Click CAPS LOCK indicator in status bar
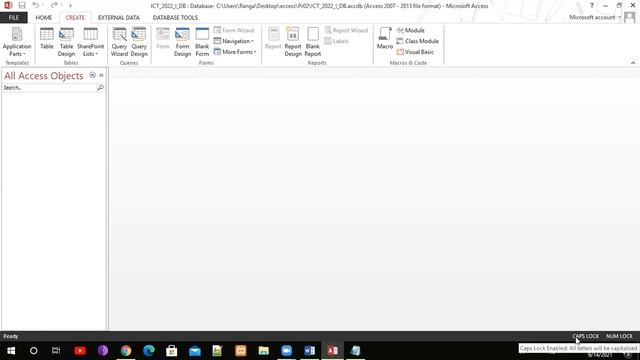640x360 pixels. point(586,336)
